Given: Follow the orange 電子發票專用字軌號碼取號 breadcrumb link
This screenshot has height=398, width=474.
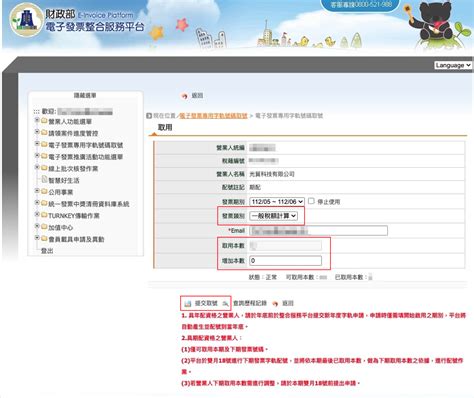Looking at the screenshot, I should tap(214, 116).
